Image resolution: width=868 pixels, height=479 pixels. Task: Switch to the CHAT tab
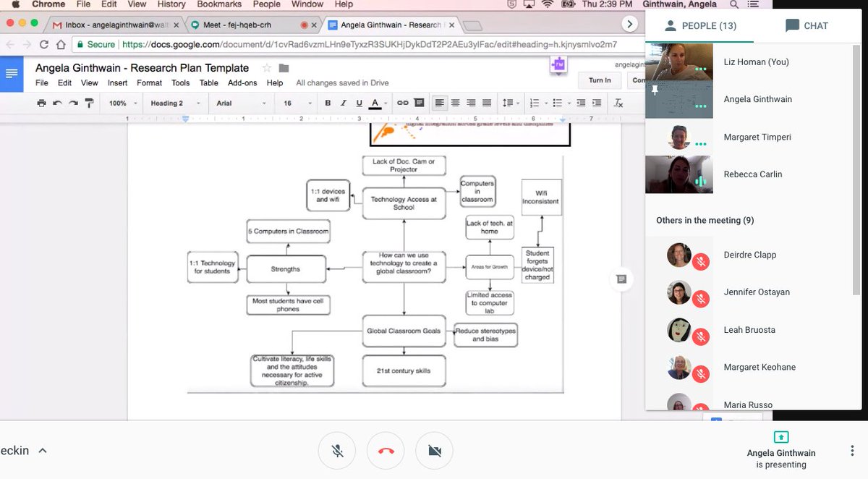tap(808, 26)
